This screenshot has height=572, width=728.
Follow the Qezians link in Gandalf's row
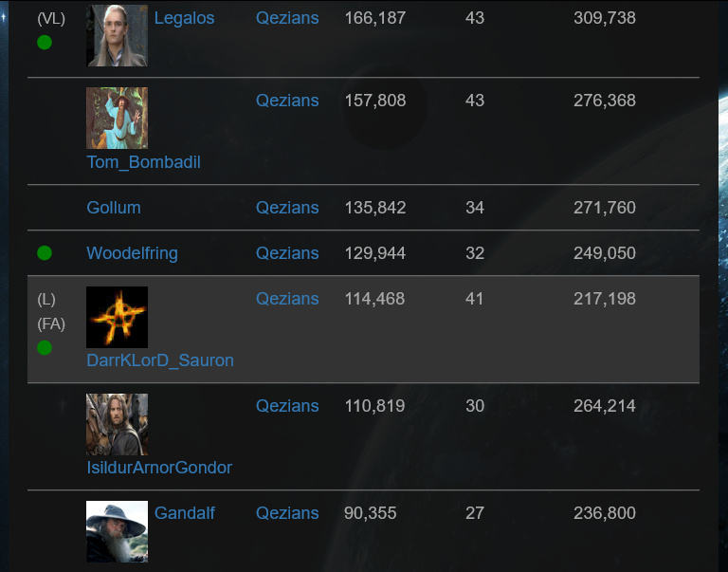pos(287,513)
